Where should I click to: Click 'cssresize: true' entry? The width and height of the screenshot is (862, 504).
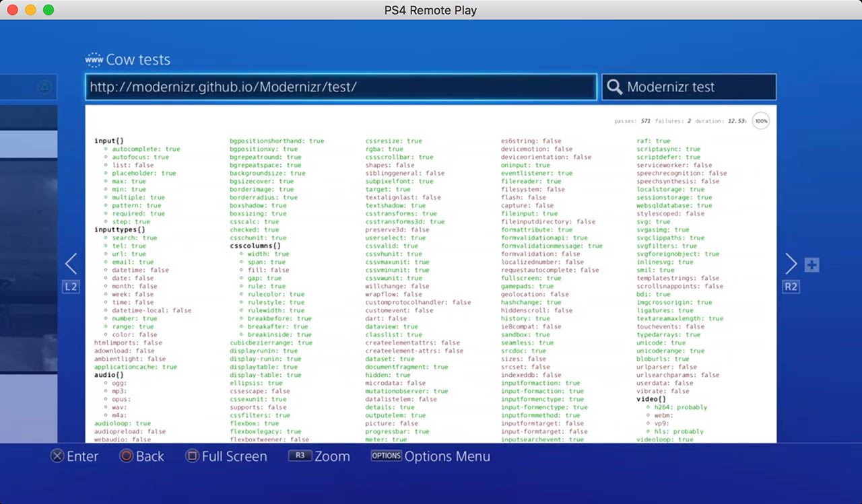click(394, 141)
